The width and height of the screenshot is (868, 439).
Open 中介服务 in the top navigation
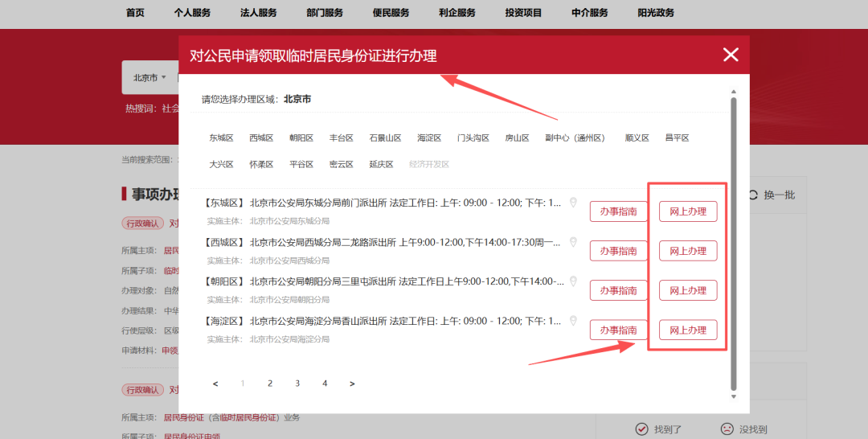[590, 13]
